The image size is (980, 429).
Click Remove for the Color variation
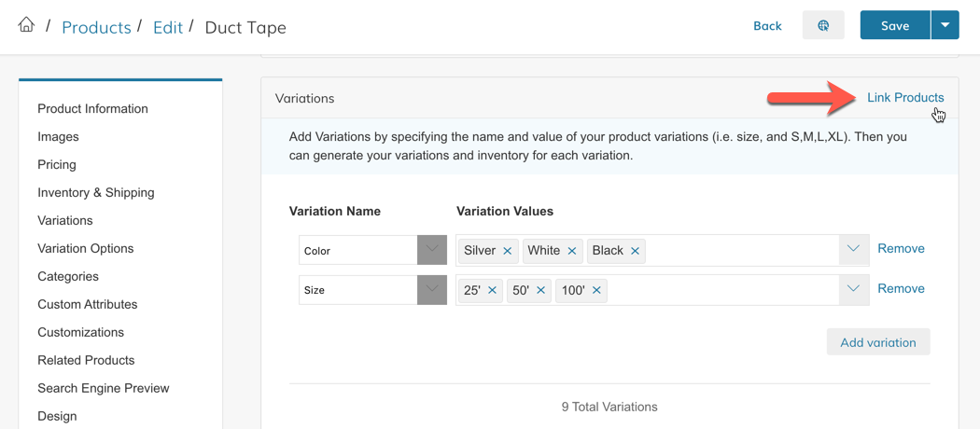901,248
